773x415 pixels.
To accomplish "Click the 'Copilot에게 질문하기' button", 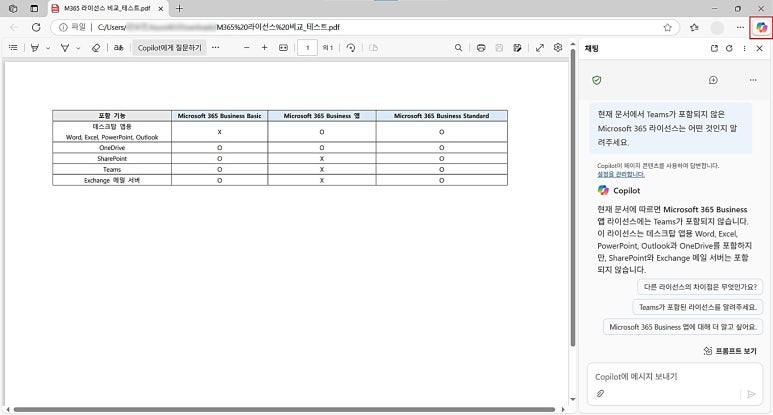I will (169, 47).
